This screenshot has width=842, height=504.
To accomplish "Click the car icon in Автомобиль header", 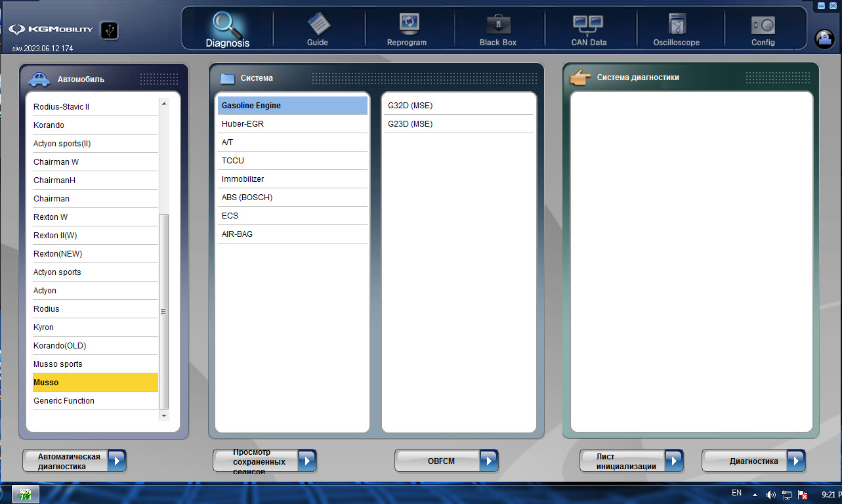I will pyautogui.click(x=39, y=79).
